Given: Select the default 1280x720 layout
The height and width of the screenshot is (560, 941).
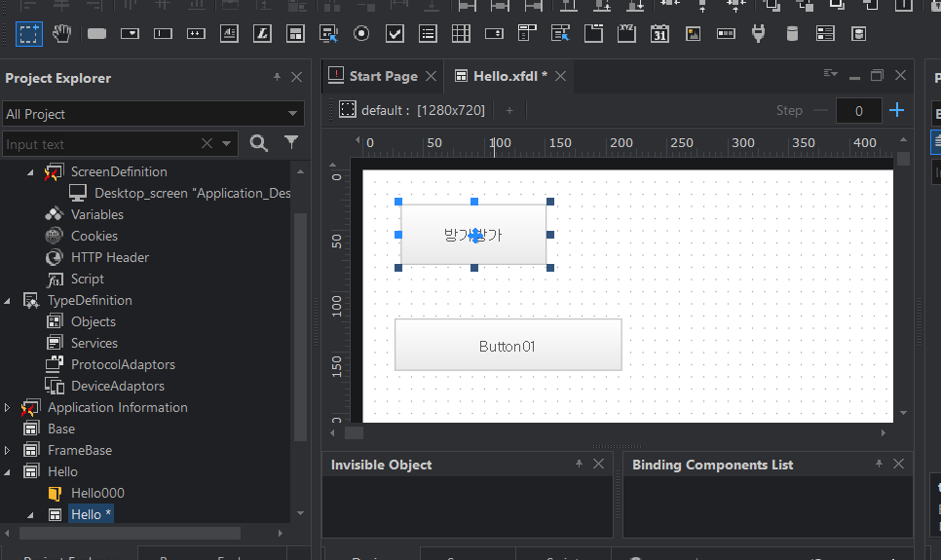Looking at the screenshot, I should click(x=412, y=110).
